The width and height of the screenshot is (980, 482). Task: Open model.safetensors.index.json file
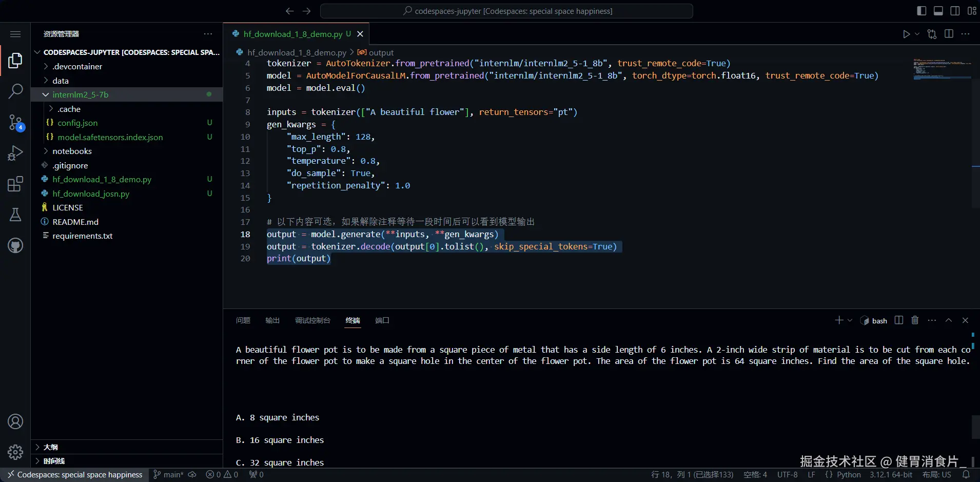tap(127, 137)
